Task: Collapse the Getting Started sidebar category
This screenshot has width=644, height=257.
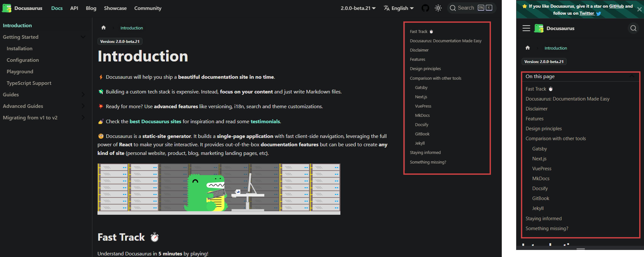Action: point(83,37)
